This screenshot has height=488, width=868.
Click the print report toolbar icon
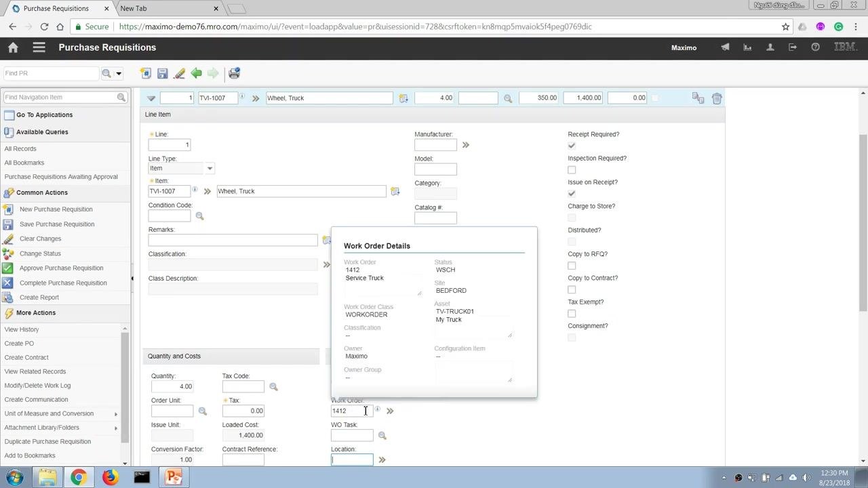click(x=234, y=73)
